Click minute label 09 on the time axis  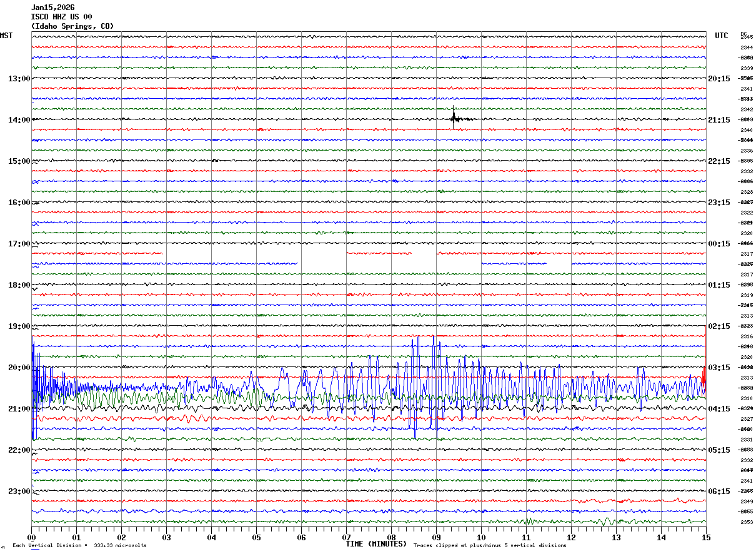(x=436, y=537)
